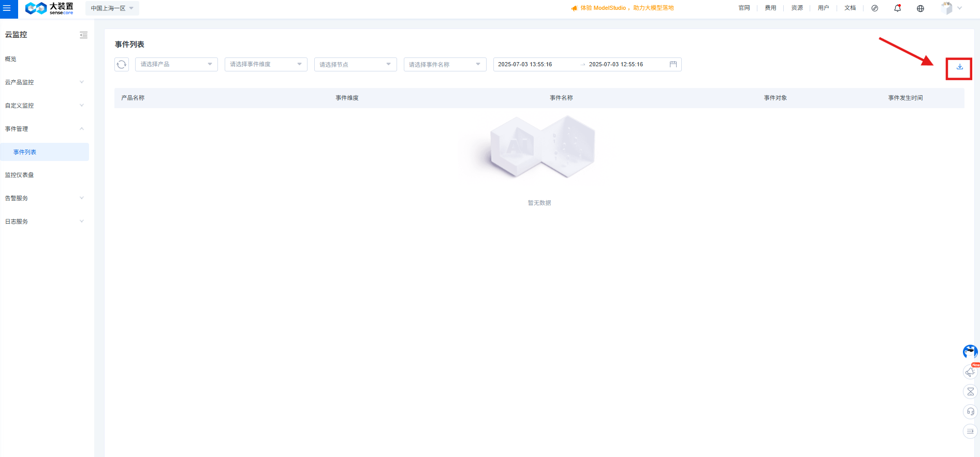Viewport: 980px width, 457px height.
Task: Open the 请选择事件维度 dropdown
Action: (266, 64)
